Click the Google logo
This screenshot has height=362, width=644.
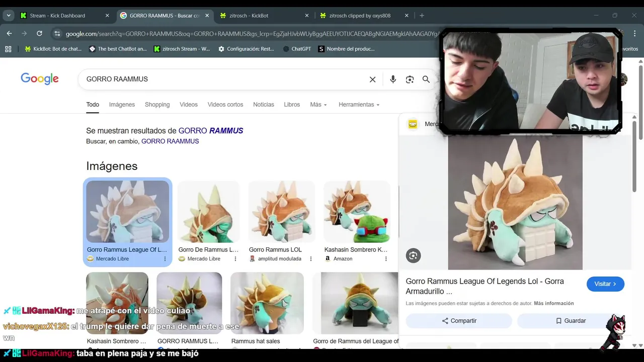pyautogui.click(x=40, y=79)
